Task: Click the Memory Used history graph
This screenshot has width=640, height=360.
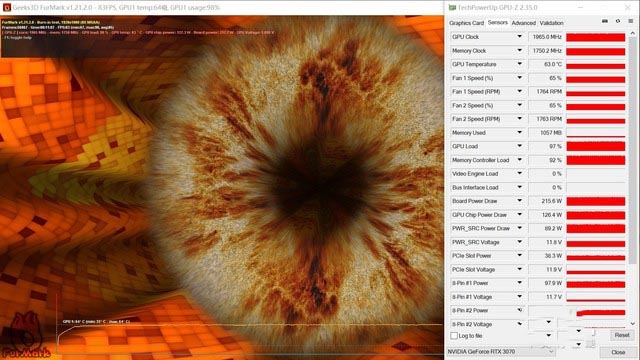Action: pos(596,133)
